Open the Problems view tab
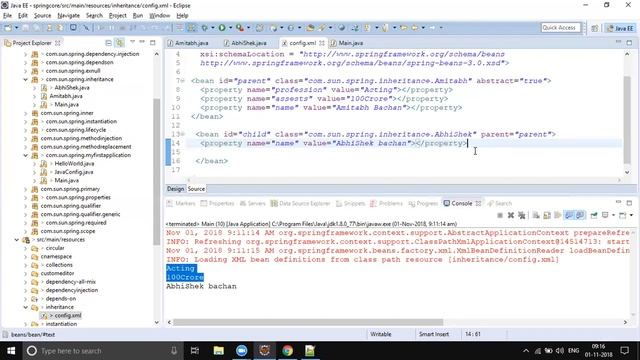The height and width of the screenshot is (360, 640). [x=387, y=203]
